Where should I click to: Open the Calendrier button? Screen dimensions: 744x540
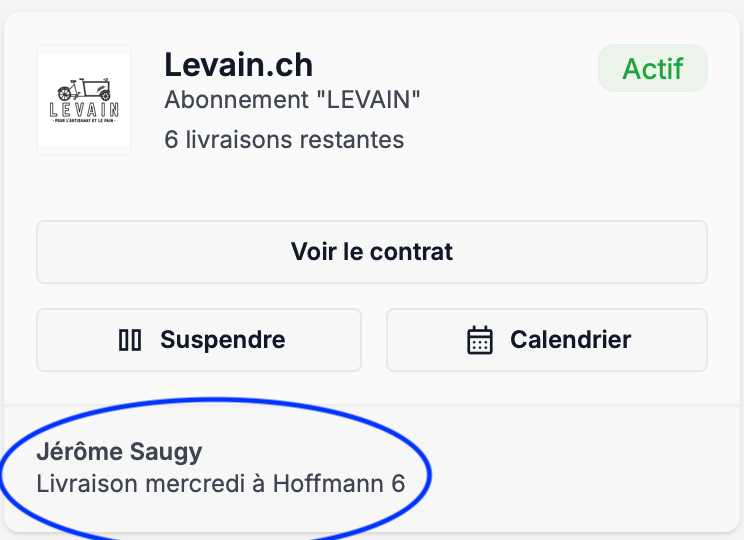(547, 340)
